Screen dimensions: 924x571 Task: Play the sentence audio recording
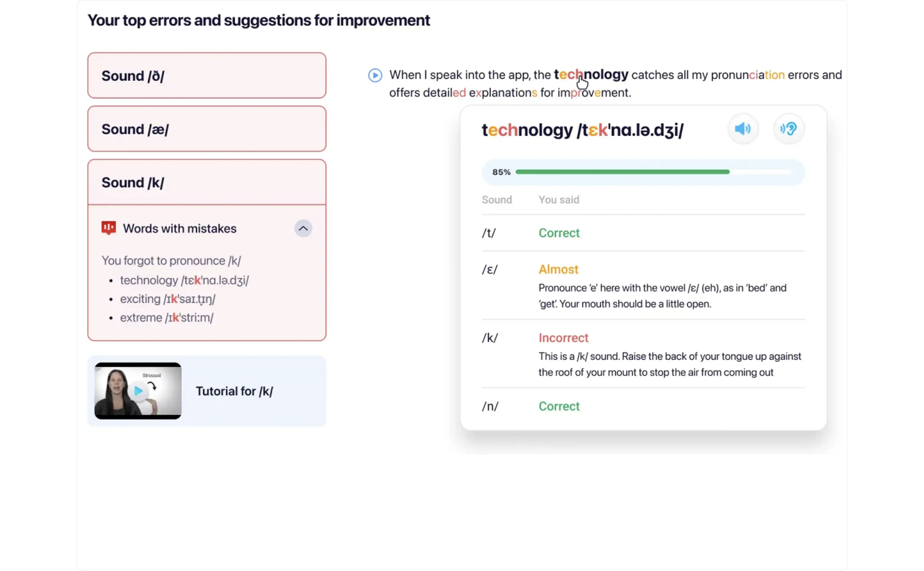click(375, 75)
